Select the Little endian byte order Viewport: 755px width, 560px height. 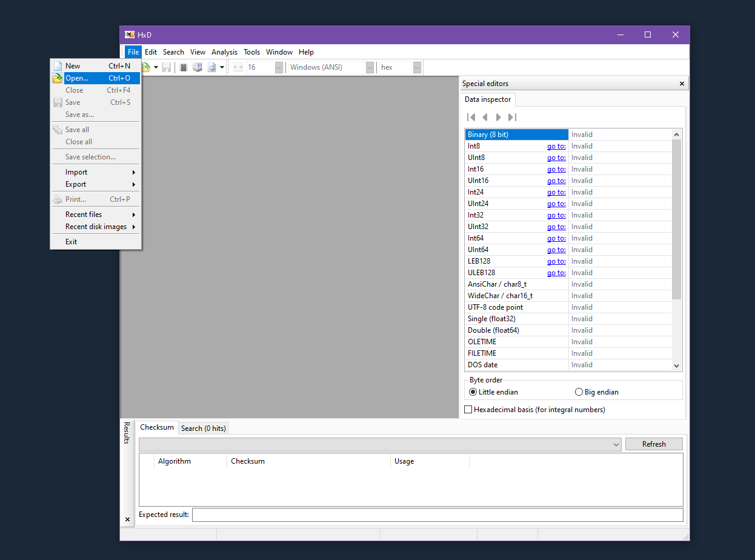click(473, 392)
